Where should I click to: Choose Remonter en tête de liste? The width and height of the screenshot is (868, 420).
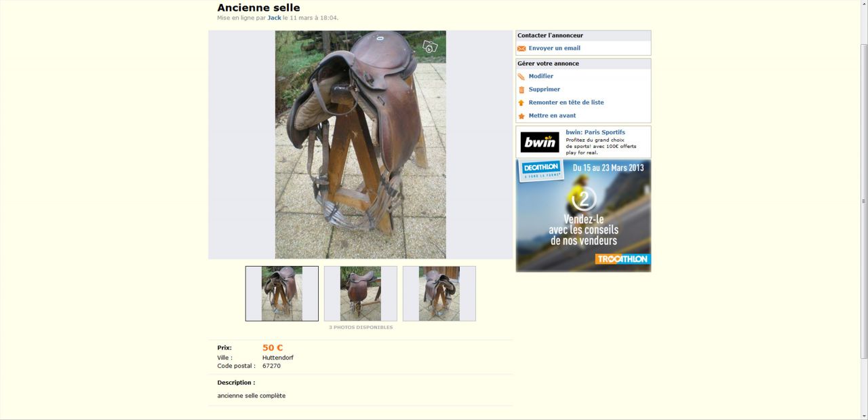(x=566, y=102)
